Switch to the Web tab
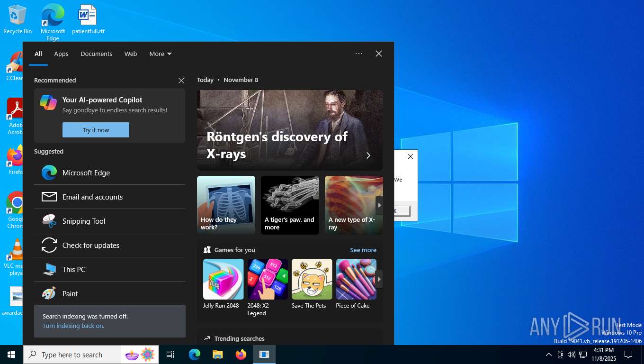The height and width of the screenshot is (364, 644). point(131,54)
